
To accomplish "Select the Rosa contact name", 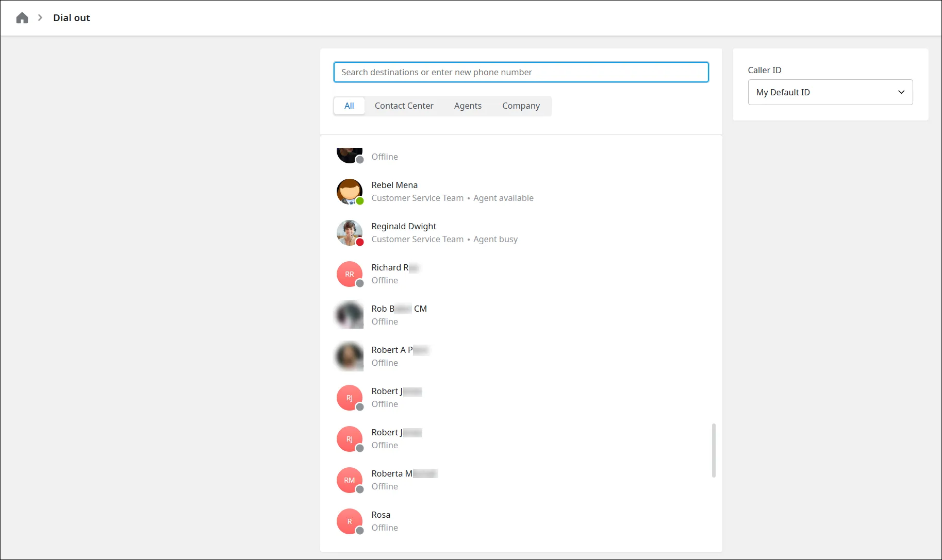I will click(381, 515).
